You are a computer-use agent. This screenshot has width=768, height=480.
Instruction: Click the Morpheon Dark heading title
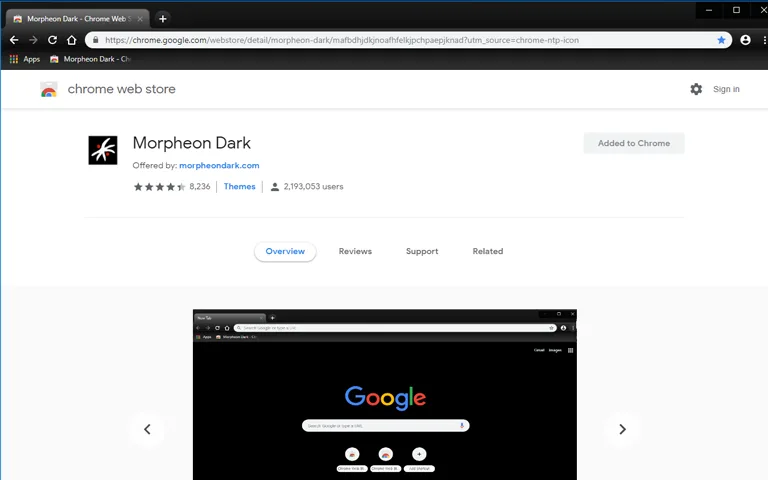click(x=192, y=143)
